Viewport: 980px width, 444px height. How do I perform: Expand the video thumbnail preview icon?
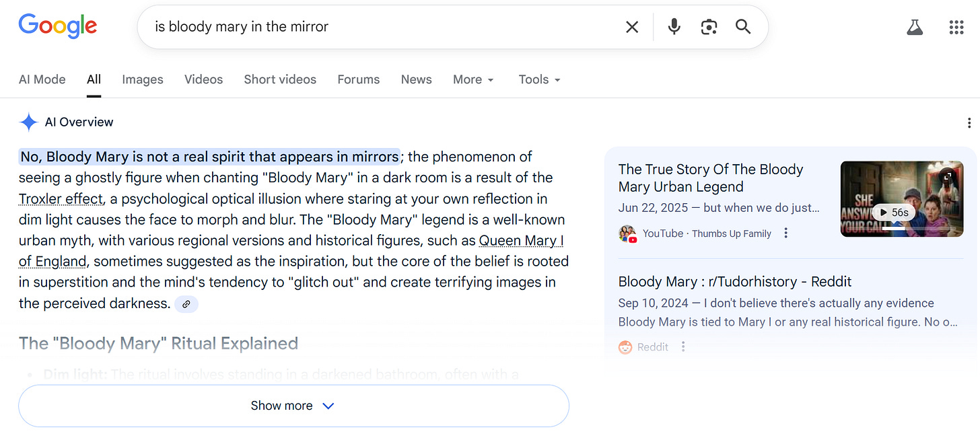947,177
